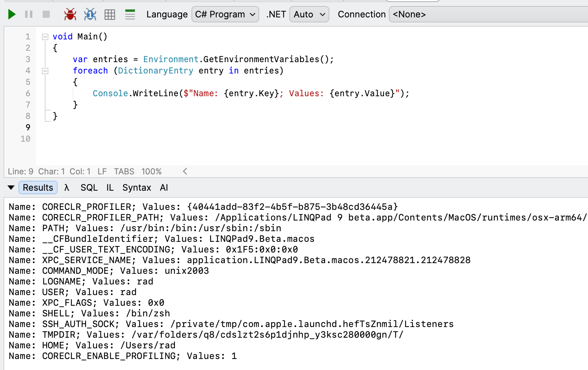The height and width of the screenshot is (370, 588).
Task: Open the IL output tab
Action: [x=110, y=187]
